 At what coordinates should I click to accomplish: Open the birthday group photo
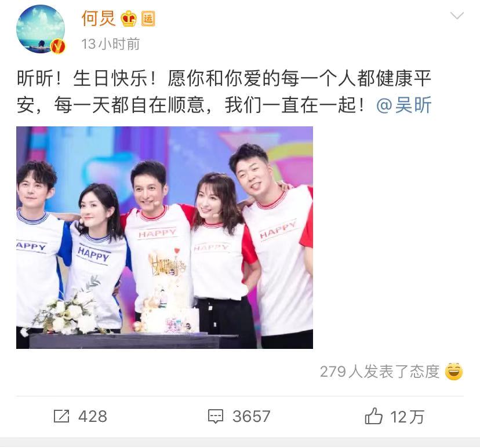(165, 238)
